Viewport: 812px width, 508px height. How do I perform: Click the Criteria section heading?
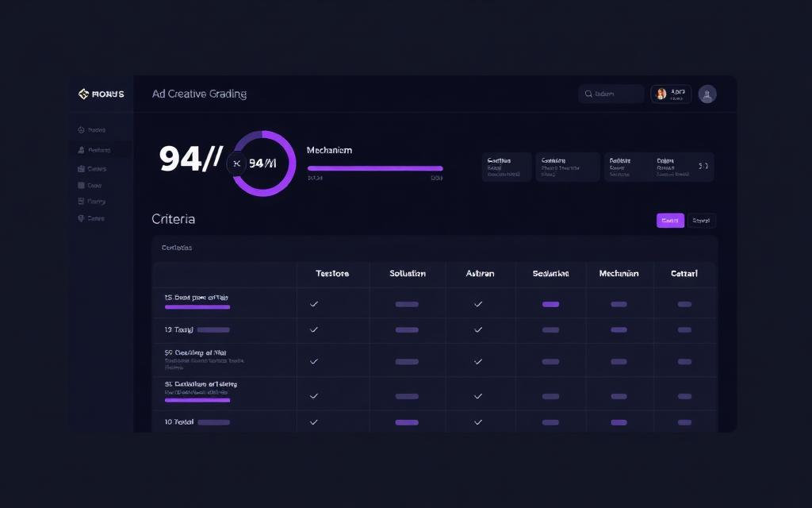pyautogui.click(x=174, y=219)
